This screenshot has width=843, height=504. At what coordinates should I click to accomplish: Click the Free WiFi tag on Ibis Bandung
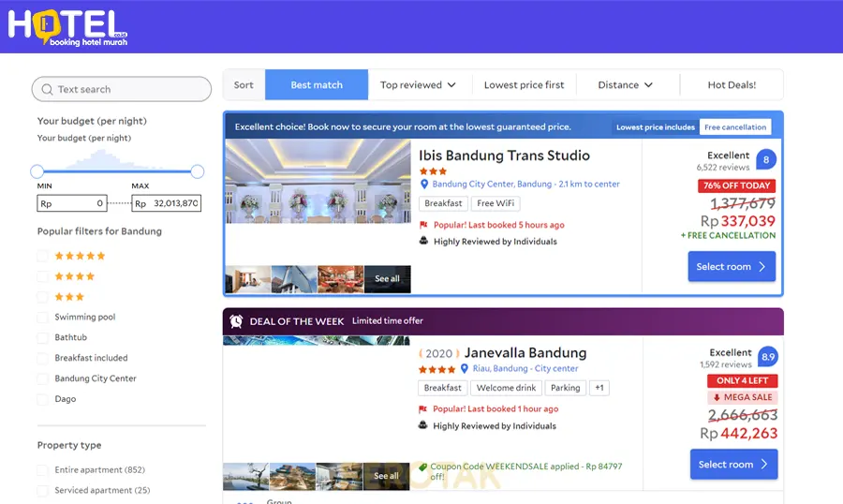[495, 203]
